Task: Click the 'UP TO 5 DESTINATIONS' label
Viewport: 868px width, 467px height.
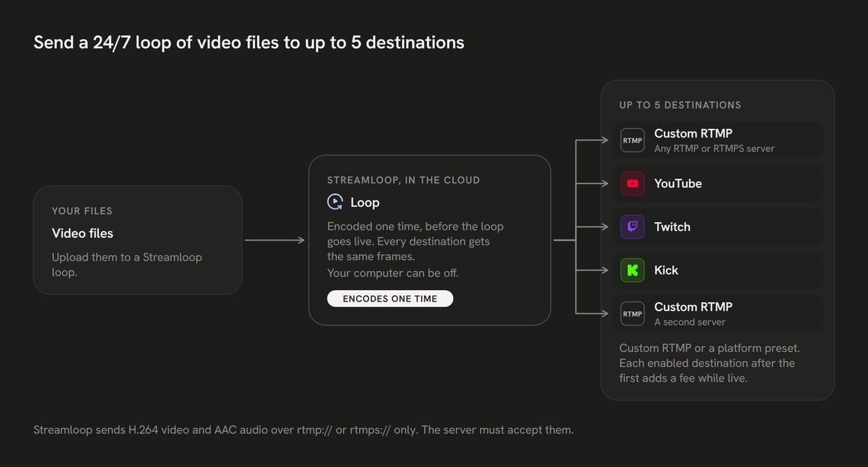Action: (x=680, y=105)
